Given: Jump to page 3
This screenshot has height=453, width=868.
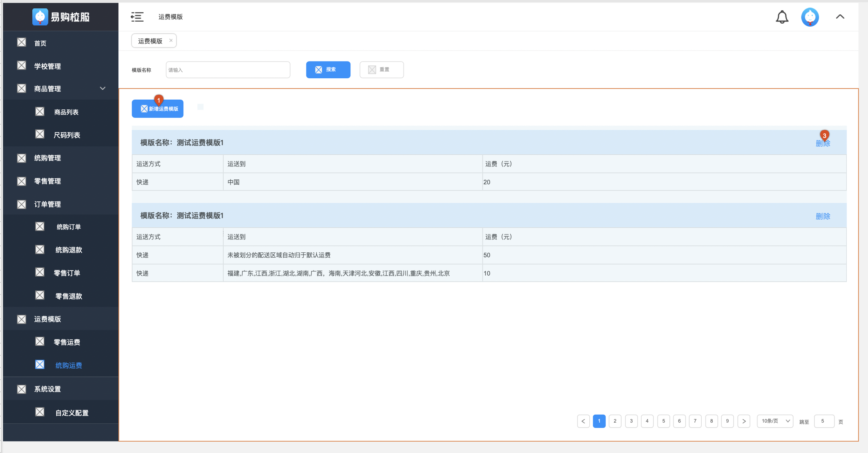Looking at the screenshot, I should [631, 421].
